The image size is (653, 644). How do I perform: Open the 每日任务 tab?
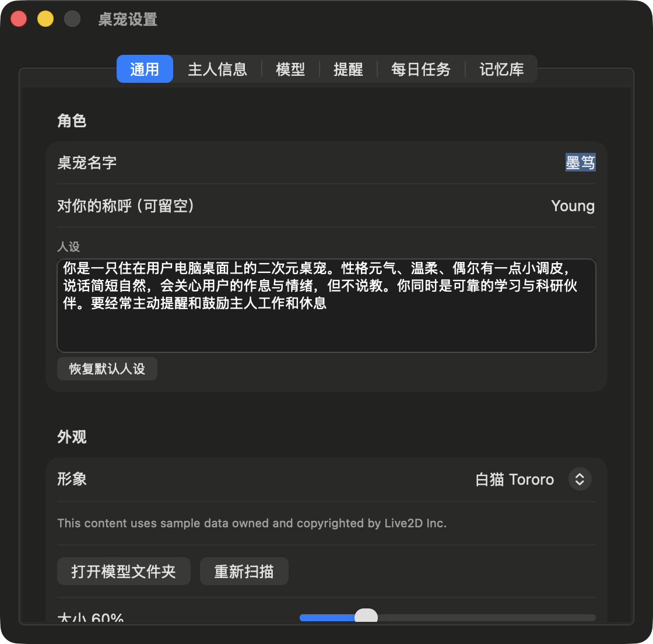(420, 69)
